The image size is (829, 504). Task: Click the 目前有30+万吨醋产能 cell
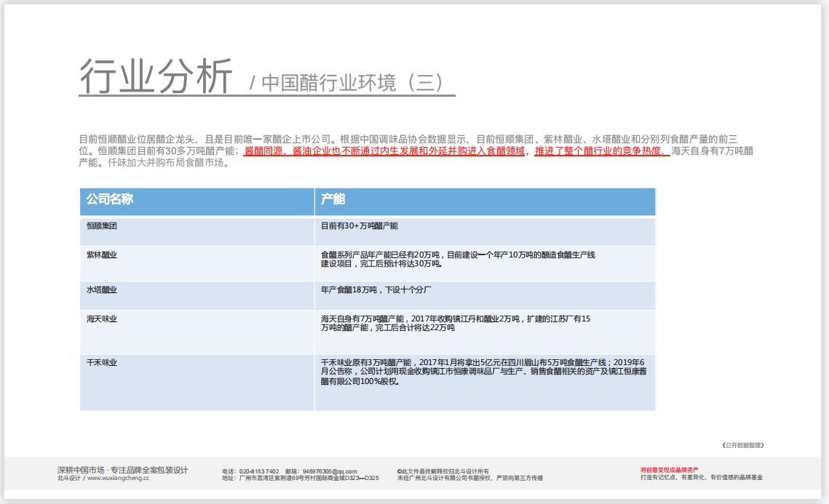(x=360, y=226)
